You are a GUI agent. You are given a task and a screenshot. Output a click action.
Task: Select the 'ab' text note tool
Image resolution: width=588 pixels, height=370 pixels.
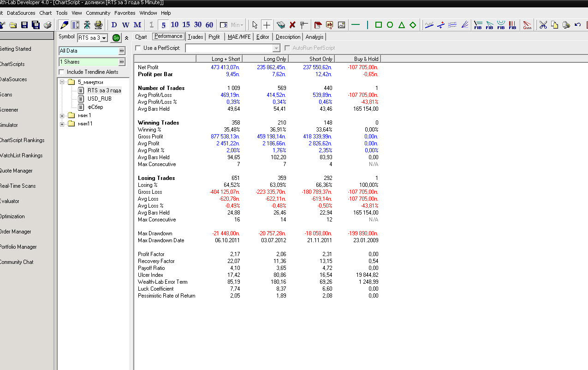(330, 25)
